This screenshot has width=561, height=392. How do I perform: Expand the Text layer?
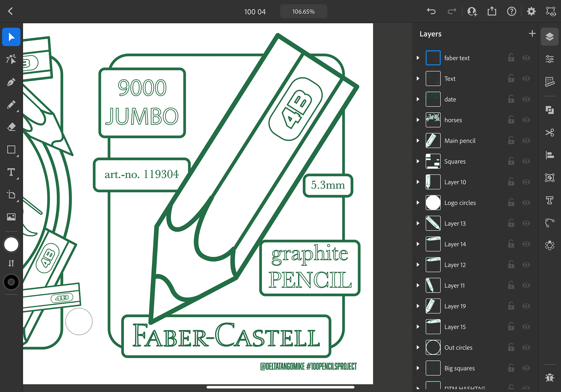click(x=418, y=79)
